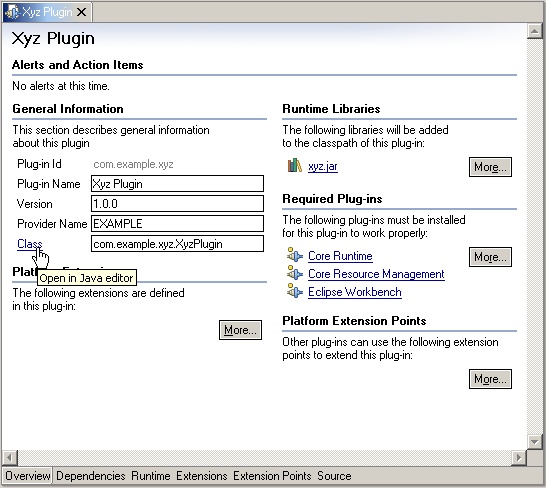The height and width of the screenshot is (488, 546).
Task: Open Class link in Java editor
Action: click(x=29, y=244)
